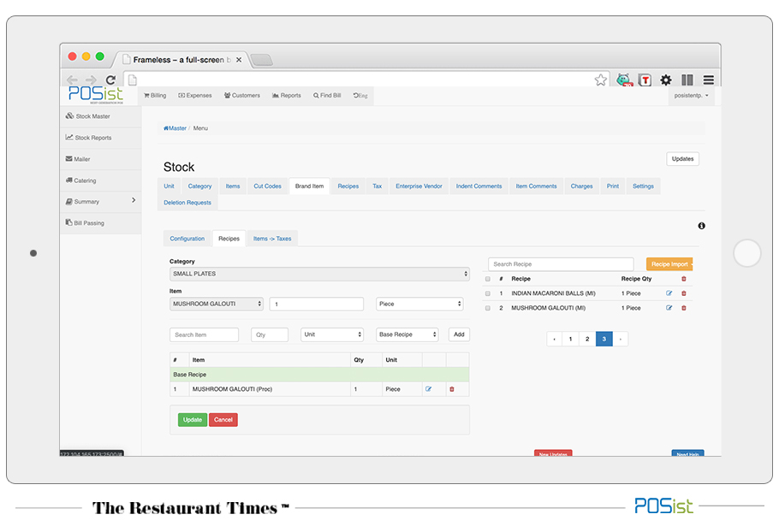This screenshot has height=532, width=779.
Task: Check the INDIAN MACARONI BALLS (MI) row checkbox
Action: click(487, 293)
